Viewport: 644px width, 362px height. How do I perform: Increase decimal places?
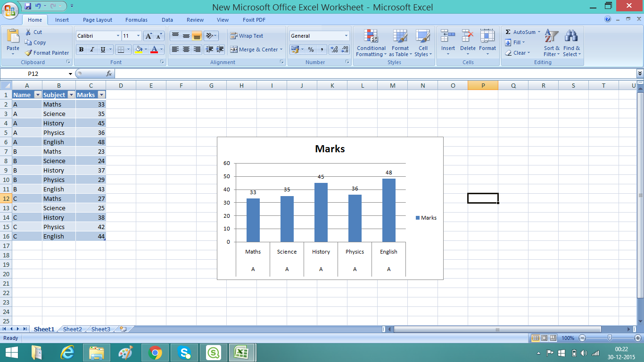click(x=334, y=49)
